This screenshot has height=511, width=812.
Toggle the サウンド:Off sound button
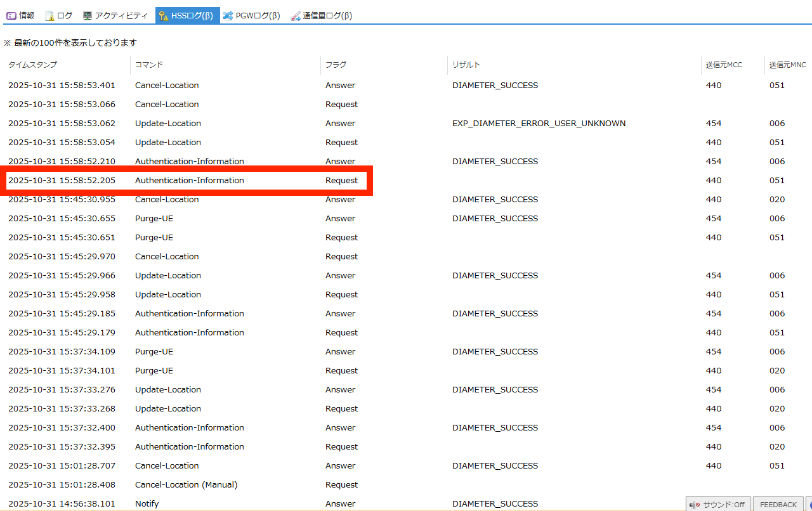718,505
